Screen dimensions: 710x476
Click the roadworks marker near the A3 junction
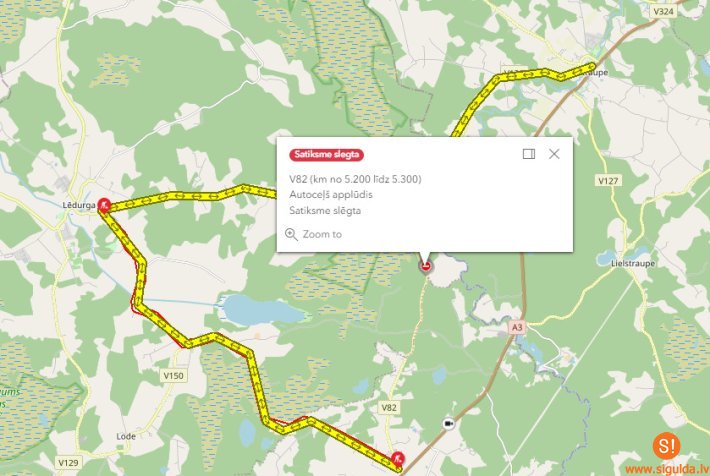(x=398, y=458)
